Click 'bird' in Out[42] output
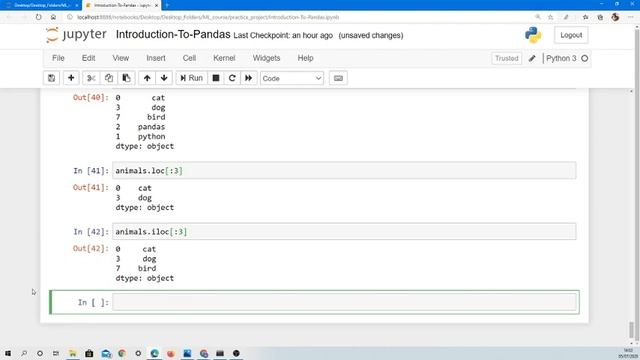This screenshot has height=360, width=640. click(x=147, y=269)
